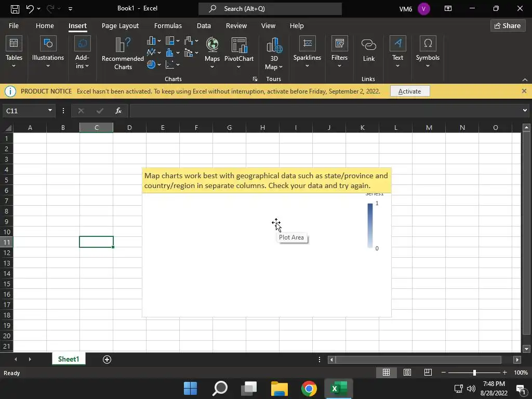Switch to the Home tab

45,26
